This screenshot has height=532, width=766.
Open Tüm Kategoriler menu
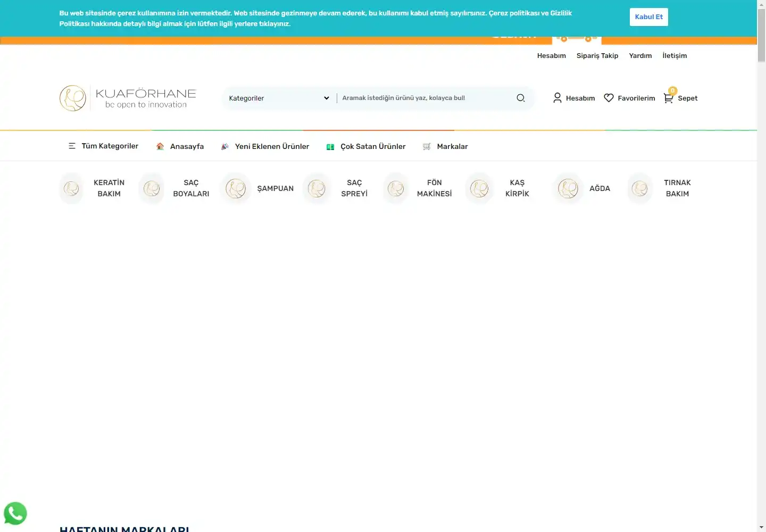click(x=103, y=146)
